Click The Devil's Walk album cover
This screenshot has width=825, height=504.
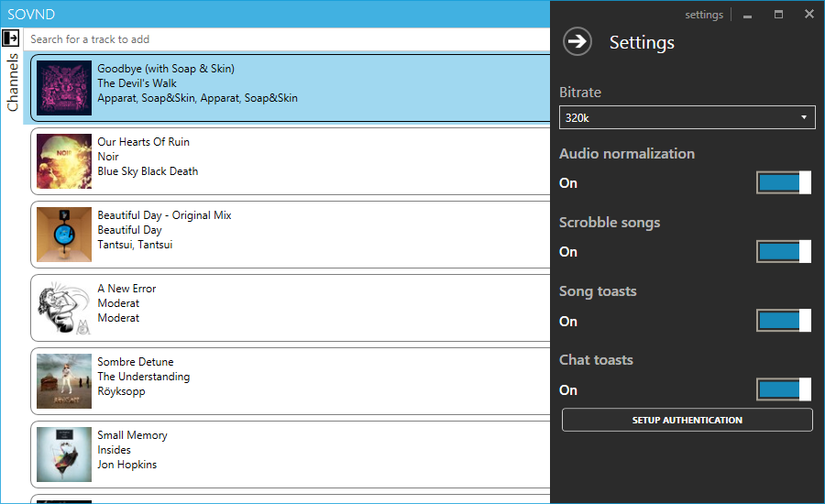click(64, 88)
